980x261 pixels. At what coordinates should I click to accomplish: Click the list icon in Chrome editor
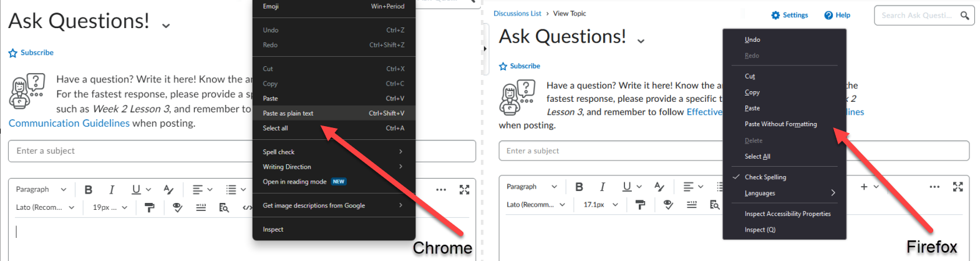tap(231, 189)
